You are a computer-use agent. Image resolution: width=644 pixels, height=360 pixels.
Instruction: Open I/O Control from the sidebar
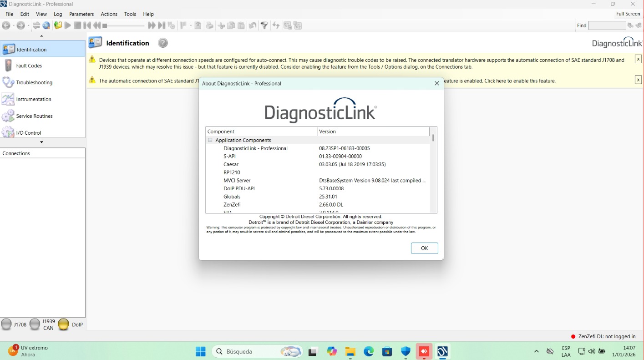click(43, 132)
